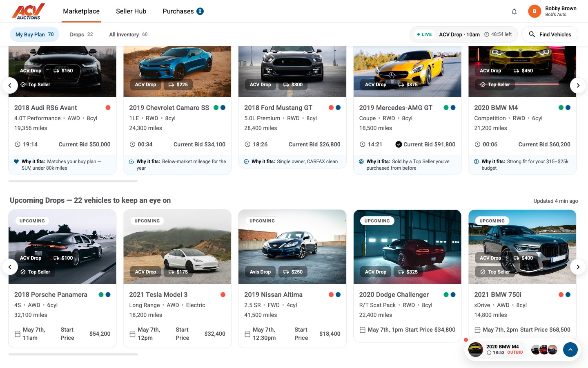Click the $150 transport fee badge on Audi RS6

tap(63, 71)
